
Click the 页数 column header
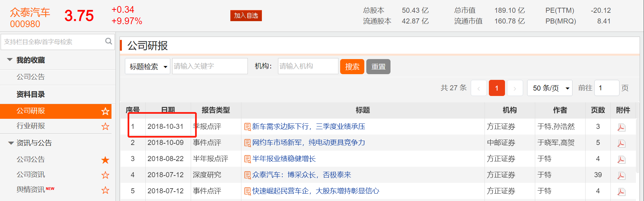pos(598,110)
